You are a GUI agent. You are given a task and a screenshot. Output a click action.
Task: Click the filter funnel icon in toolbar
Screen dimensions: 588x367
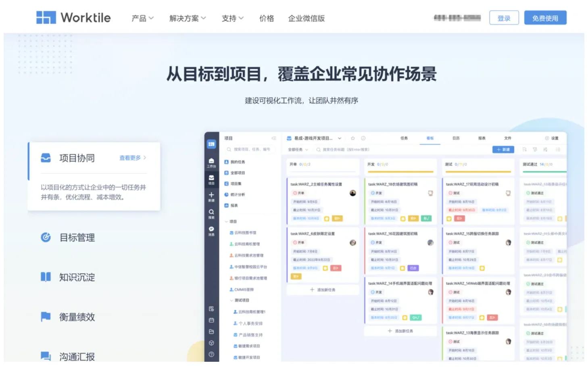[x=535, y=150]
